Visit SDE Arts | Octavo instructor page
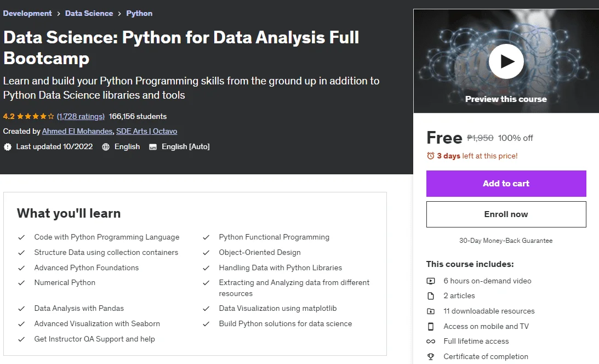 coord(147,132)
